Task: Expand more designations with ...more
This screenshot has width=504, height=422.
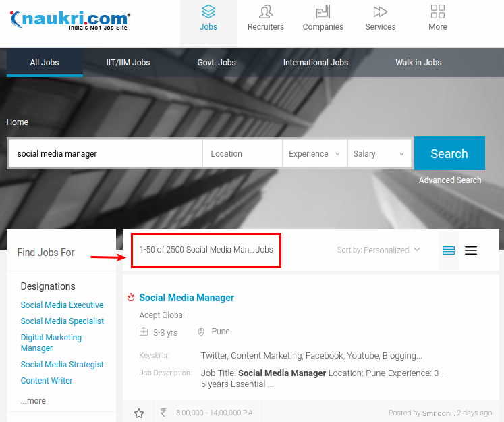Action: [x=33, y=401]
